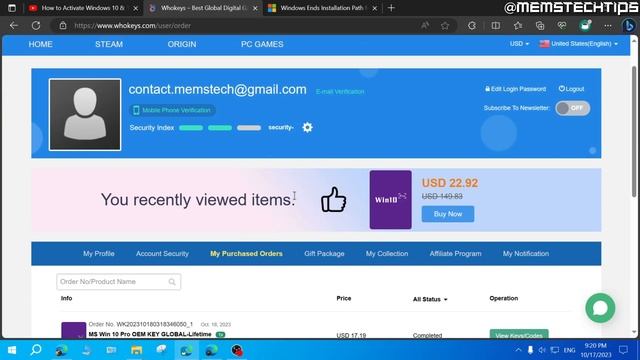Screen dimensions: 640x360
Task: Open the ORIGIN menu item
Action: coord(182,44)
